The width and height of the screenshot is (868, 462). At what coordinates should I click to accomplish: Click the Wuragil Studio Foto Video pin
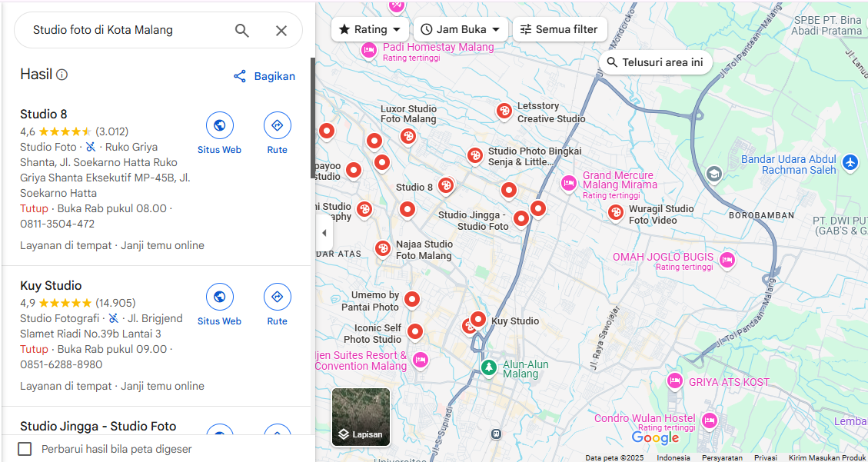click(616, 212)
